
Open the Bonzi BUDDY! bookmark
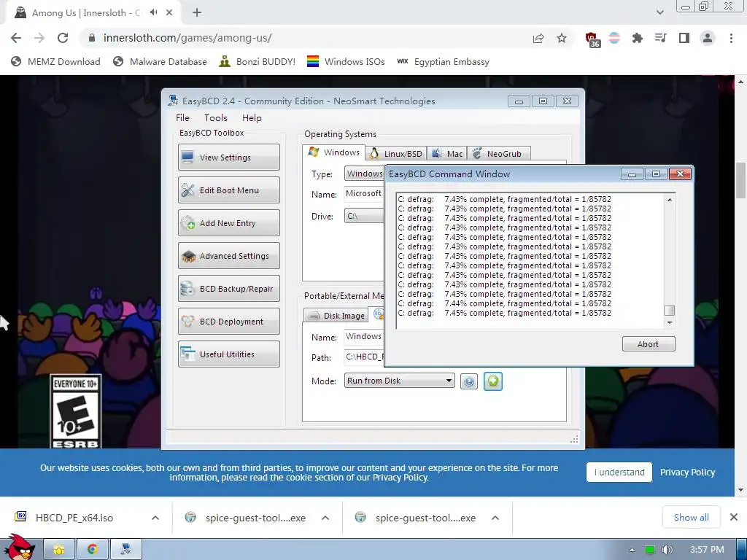pyautogui.click(x=258, y=61)
